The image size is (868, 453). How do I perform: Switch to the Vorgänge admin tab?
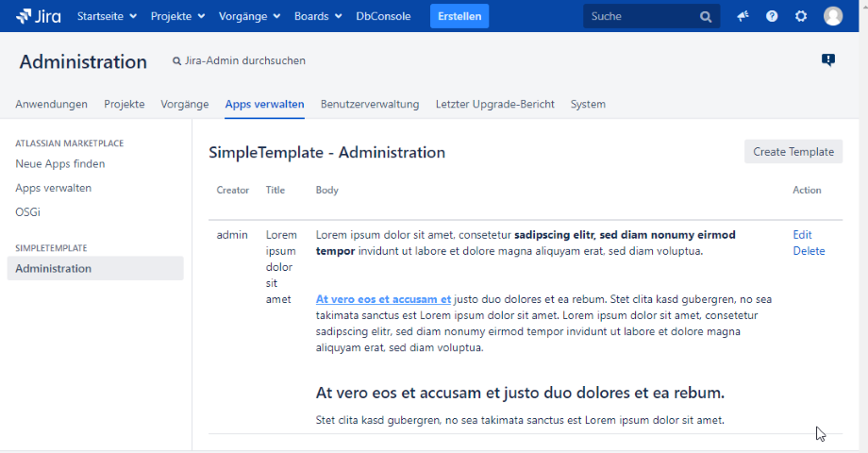[x=184, y=104]
